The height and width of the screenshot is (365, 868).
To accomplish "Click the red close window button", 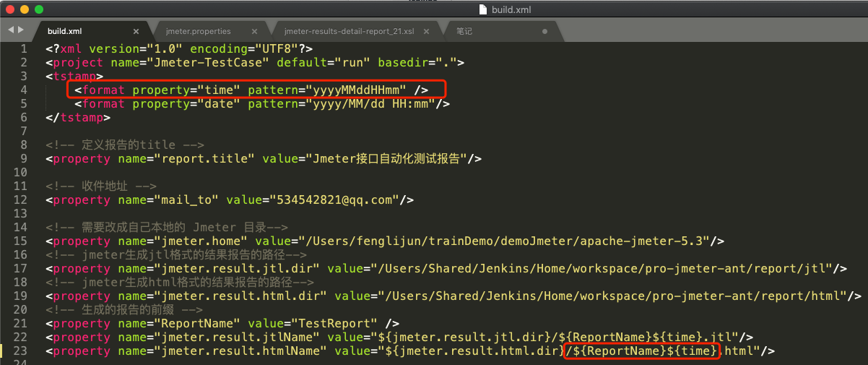I will pyautogui.click(x=10, y=9).
